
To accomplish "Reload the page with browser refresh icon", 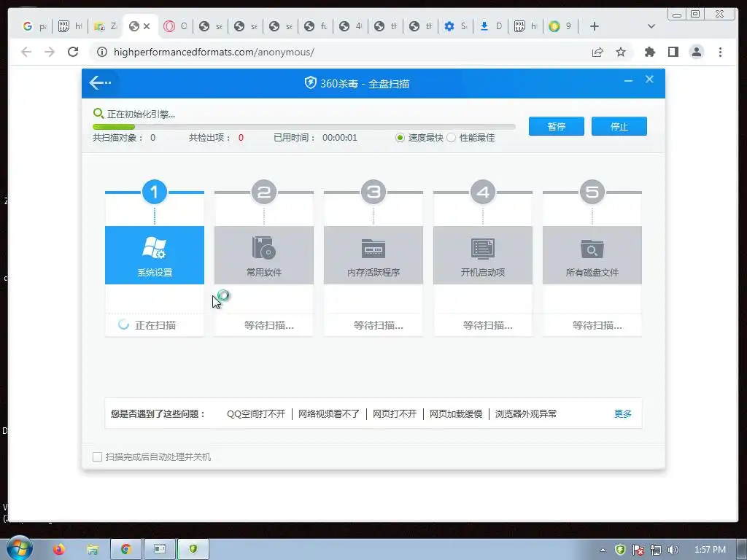I will (x=73, y=52).
